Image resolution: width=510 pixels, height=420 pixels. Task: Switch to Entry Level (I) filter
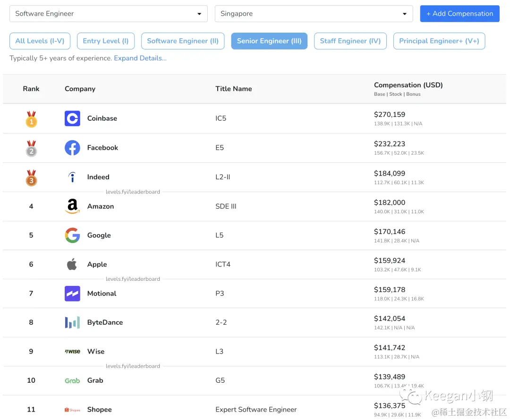pos(105,41)
